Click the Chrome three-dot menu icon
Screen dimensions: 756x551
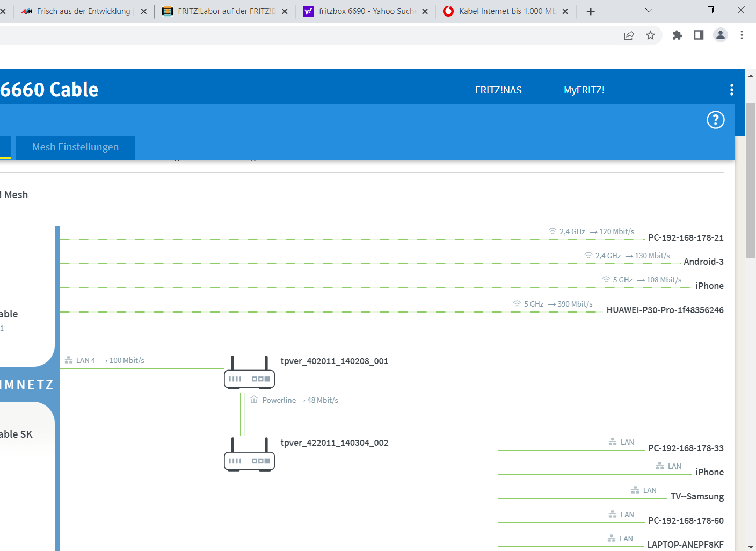(x=742, y=35)
